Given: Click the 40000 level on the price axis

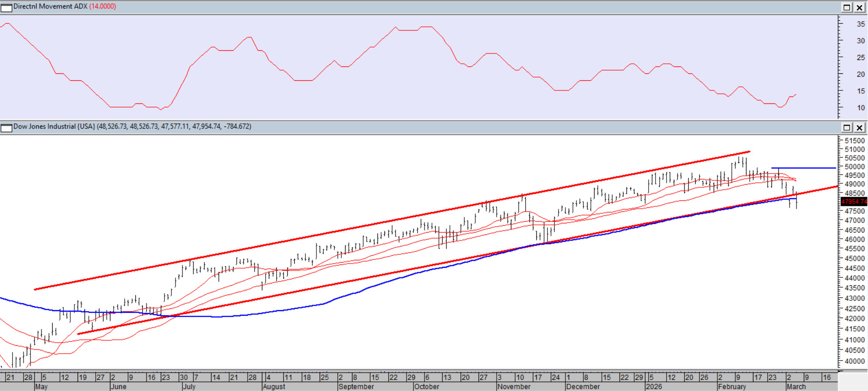Looking at the screenshot, I should coord(854,361).
